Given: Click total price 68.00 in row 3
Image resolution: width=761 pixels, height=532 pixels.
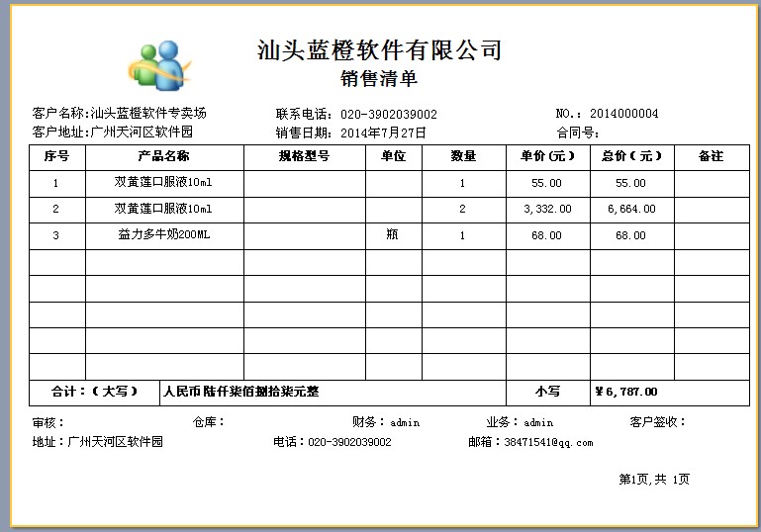Looking at the screenshot, I should [630, 235].
